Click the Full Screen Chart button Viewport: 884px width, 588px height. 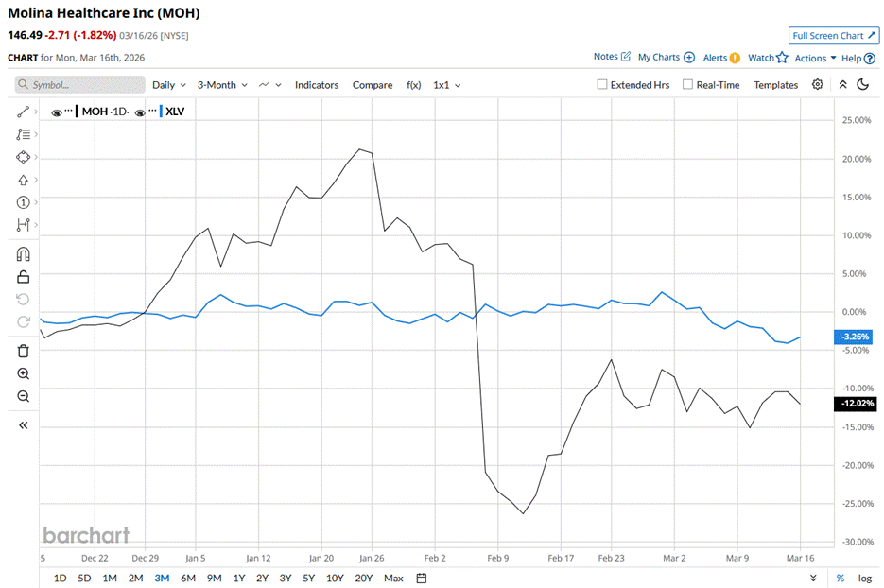click(x=834, y=36)
